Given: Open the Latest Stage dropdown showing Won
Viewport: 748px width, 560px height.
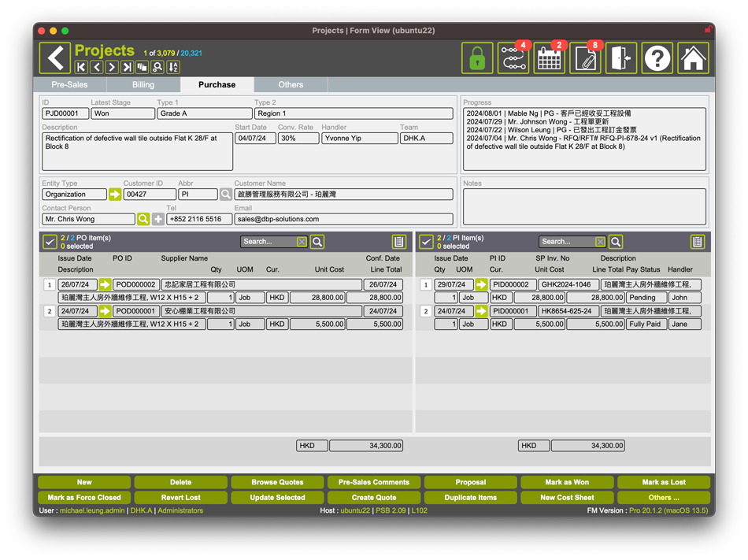Looking at the screenshot, I should (x=122, y=113).
